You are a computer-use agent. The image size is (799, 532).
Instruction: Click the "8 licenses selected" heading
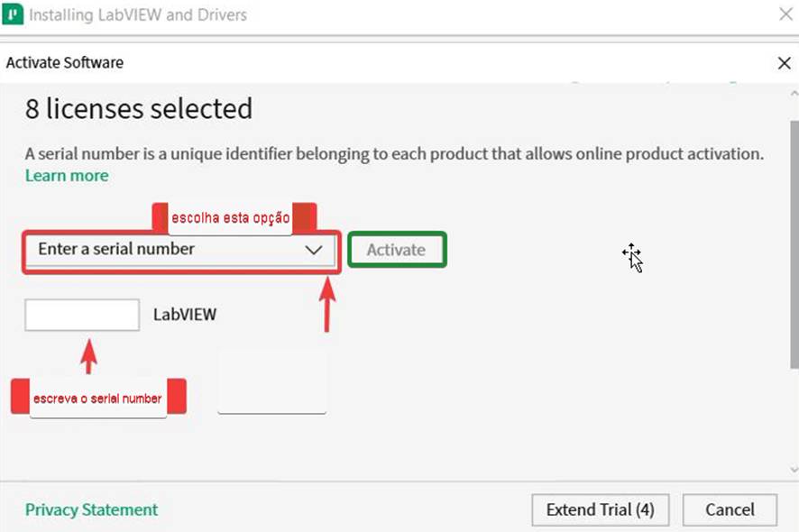point(139,108)
